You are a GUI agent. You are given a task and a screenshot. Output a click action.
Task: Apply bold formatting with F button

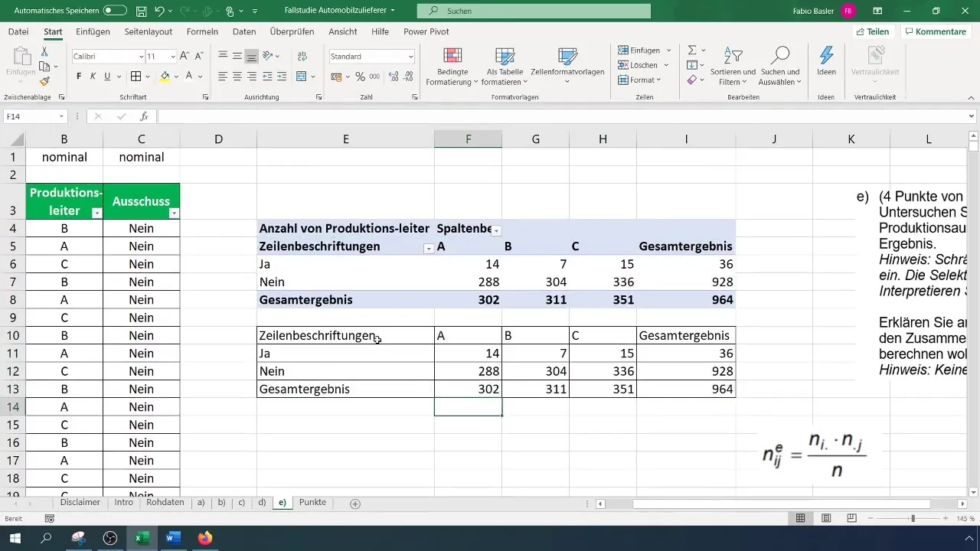(79, 77)
